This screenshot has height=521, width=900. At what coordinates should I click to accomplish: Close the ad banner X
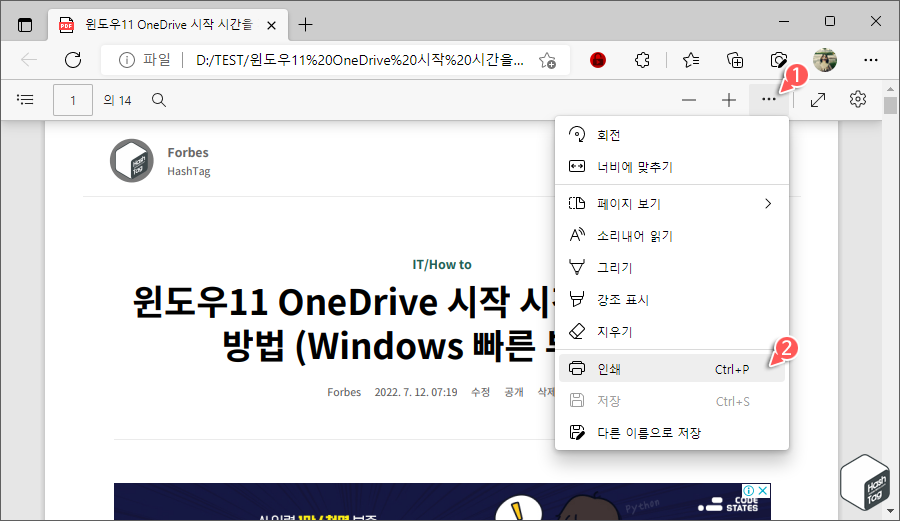pos(763,491)
